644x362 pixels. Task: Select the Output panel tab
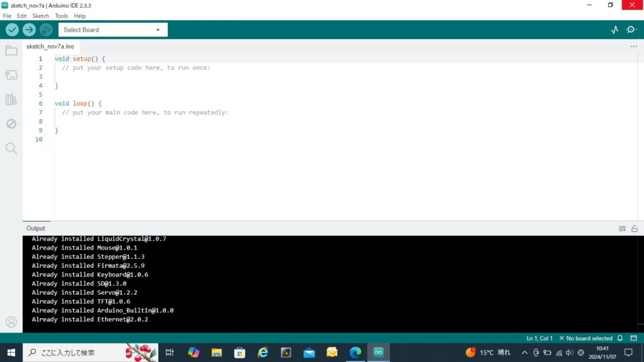pyautogui.click(x=36, y=228)
